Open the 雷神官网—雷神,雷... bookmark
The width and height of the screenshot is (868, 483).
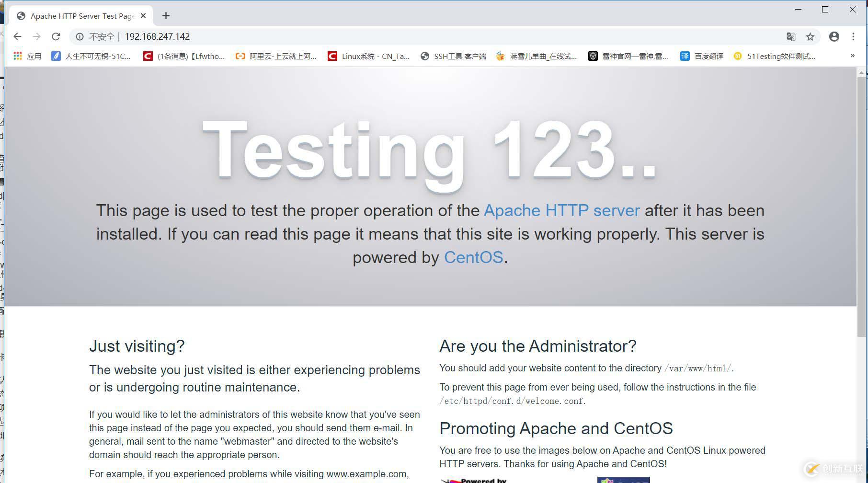(x=628, y=56)
